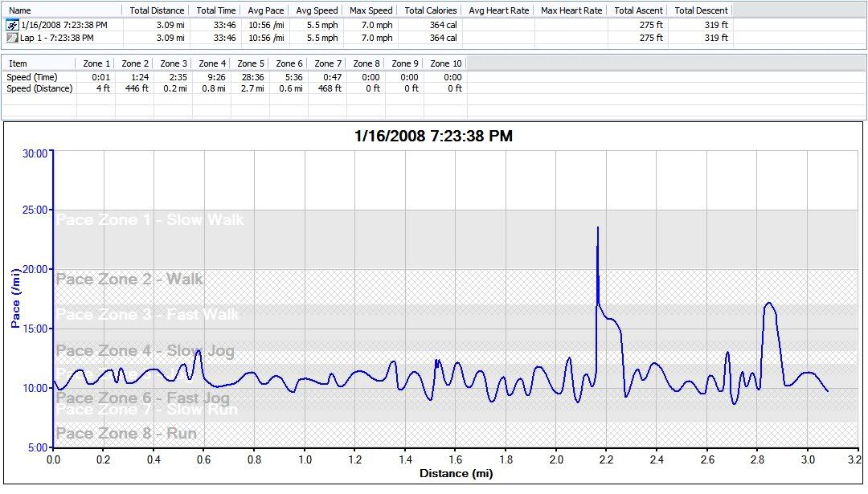868x494 pixels.
Task: Click the Lap 1 row icon
Action: 12,38
